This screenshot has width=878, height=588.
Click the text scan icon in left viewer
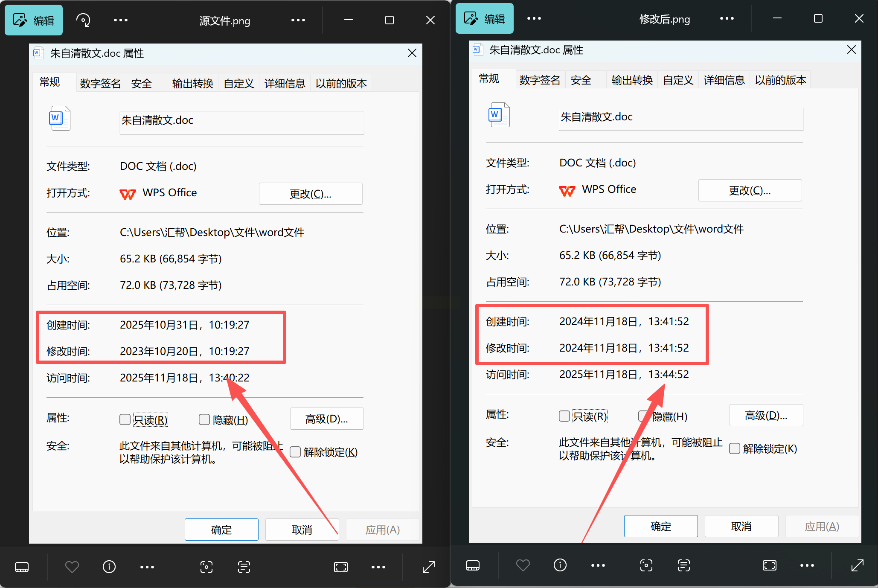click(244, 567)
